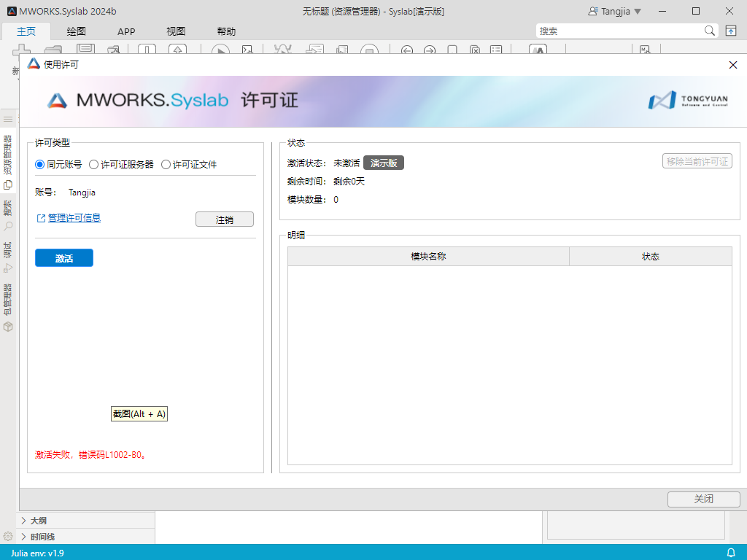747x560 pixels.
Task: Click the 移除当前许可证 button
Action: (x=697, y=161)
